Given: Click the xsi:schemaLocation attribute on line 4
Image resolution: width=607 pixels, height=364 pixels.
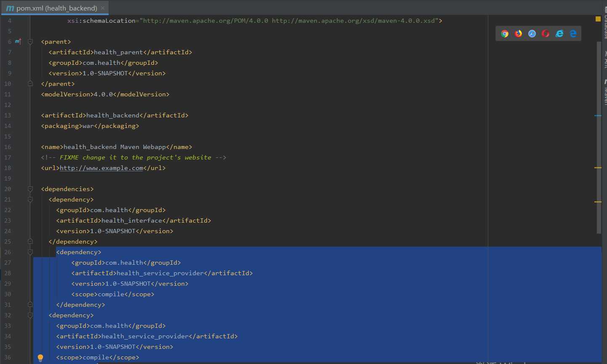Looking at the screenshot, I should click(101, 21).
